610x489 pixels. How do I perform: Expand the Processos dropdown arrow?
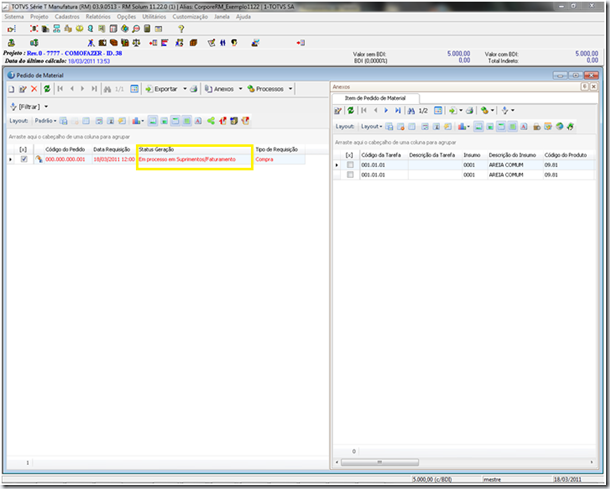tap(290, 89)
